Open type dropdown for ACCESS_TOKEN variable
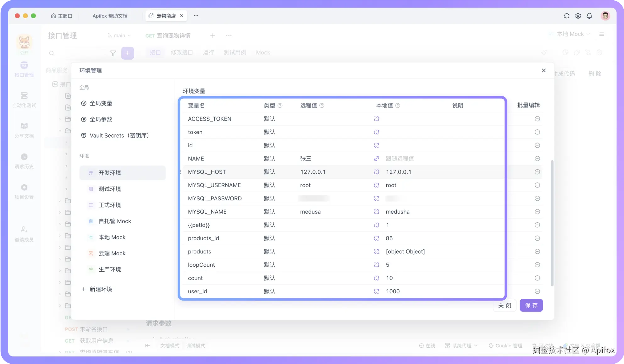624x364 pixels. coord(269,119)
